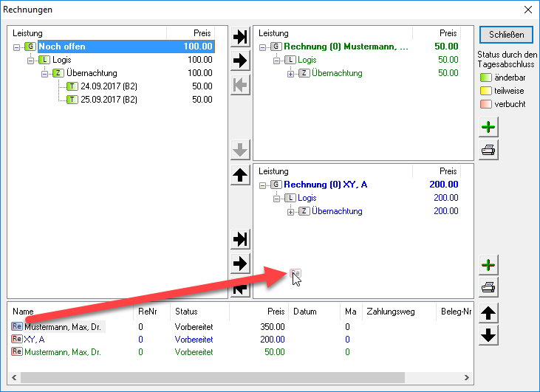
Task: Click top single right arrow button
Action: (240, 61)
